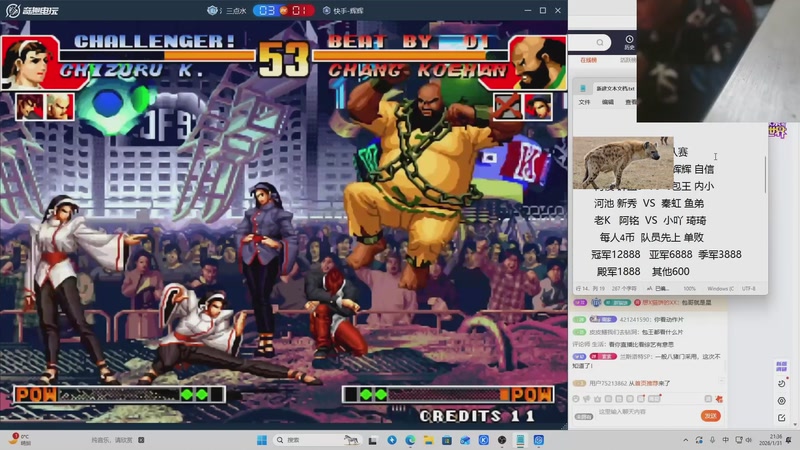
Task: Open the Windows Start menu
Action: (262, 440)
